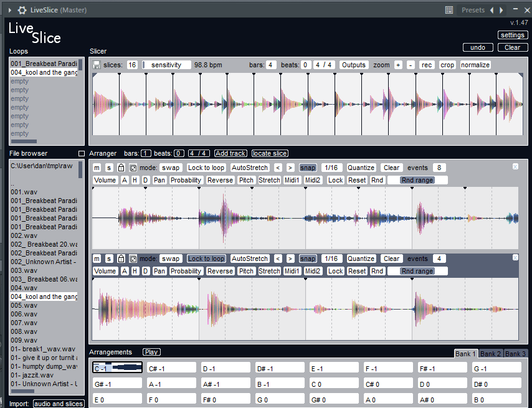Click the lock icon on first arranger track
Screen dimensions: 532x408
tap(121, 168)
